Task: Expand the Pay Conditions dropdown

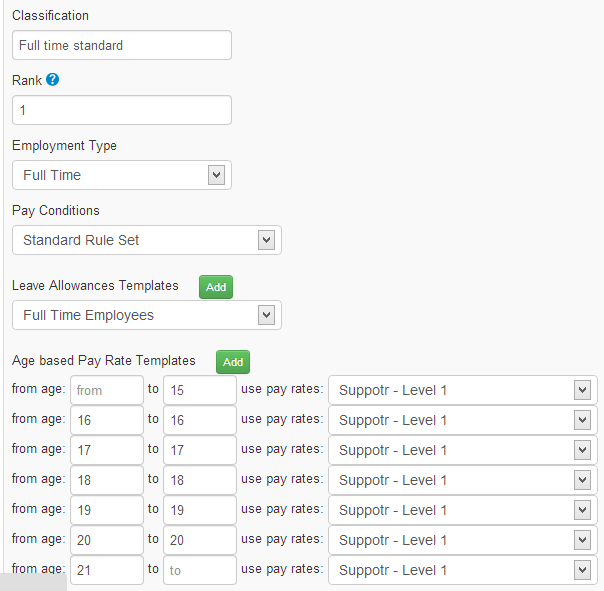Action: point(146,240)
